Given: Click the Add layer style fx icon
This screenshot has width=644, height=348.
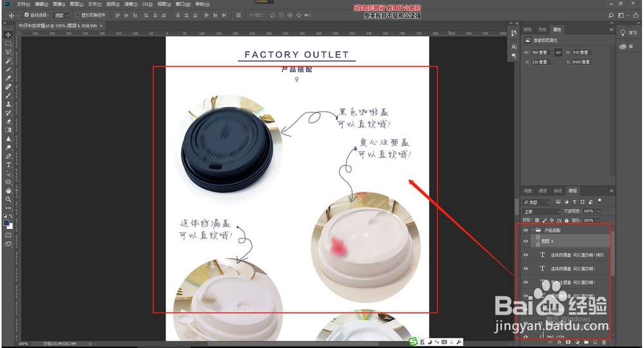Looking at the screenshot, I should coord(560,342).
